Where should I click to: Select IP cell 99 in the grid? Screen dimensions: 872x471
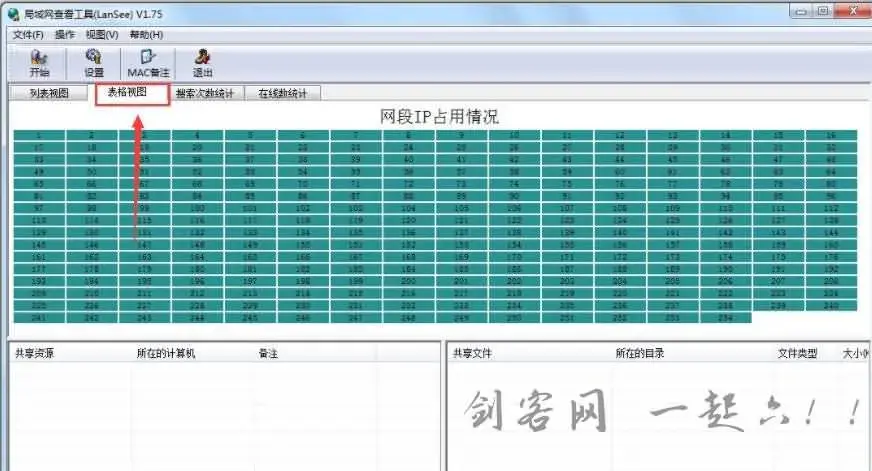coord(145,208)
